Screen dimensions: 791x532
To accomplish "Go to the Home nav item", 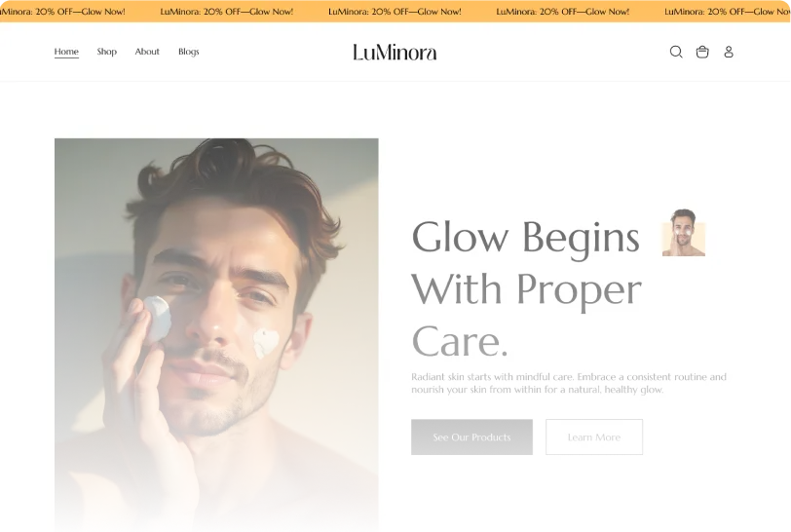I will [66, 52].
